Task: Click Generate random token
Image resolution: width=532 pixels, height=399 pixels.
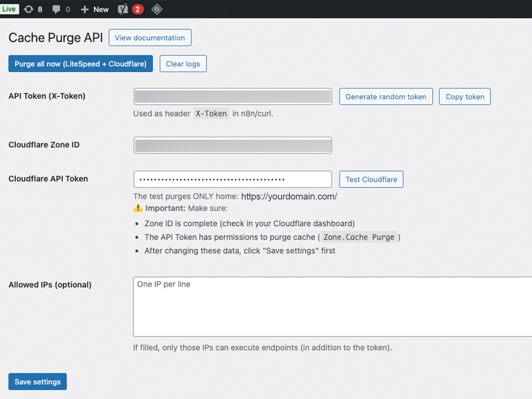Action: click(386, 97)
